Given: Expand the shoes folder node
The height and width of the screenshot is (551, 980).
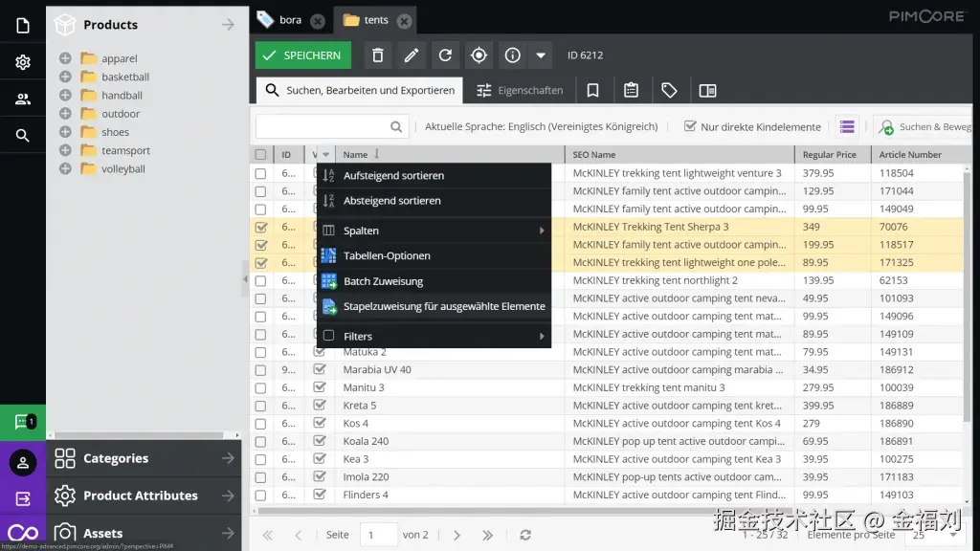Looking at the screenshot, I should pyautogui.click(x=65, y=132).
